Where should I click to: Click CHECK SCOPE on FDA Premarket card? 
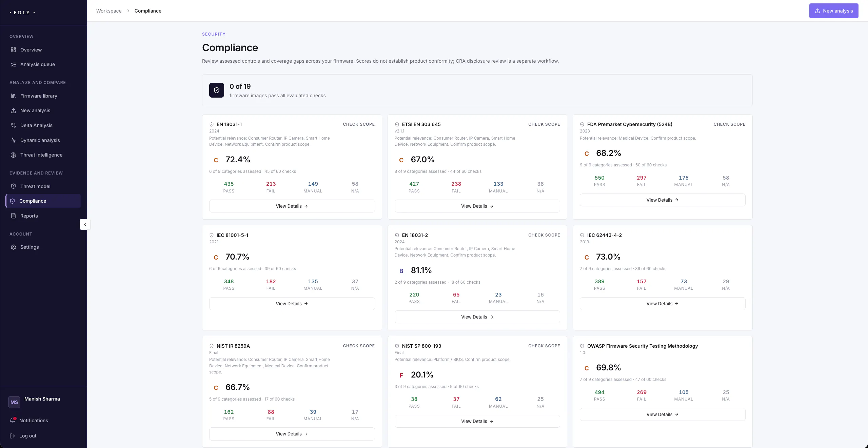(729, 124)
